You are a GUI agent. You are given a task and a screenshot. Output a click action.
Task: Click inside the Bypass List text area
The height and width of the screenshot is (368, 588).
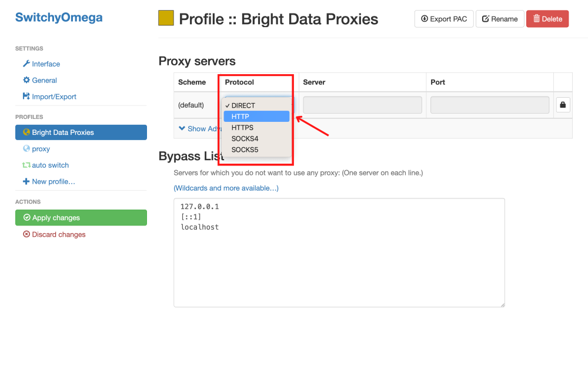tap(339, 253)
